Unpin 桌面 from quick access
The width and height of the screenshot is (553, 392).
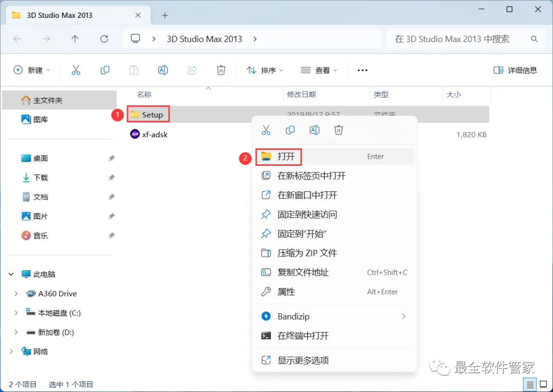[x=112, y=158]
